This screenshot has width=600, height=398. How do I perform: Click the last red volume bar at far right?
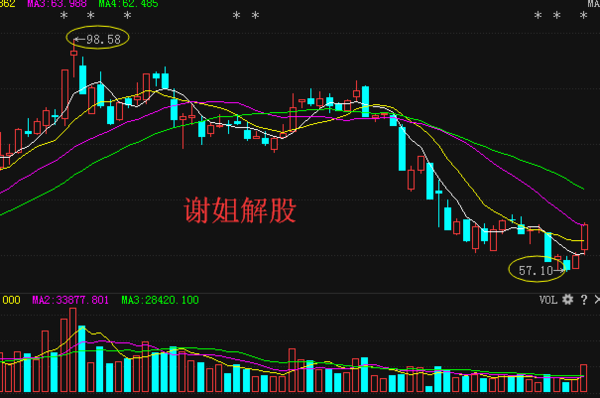[584, 378]
